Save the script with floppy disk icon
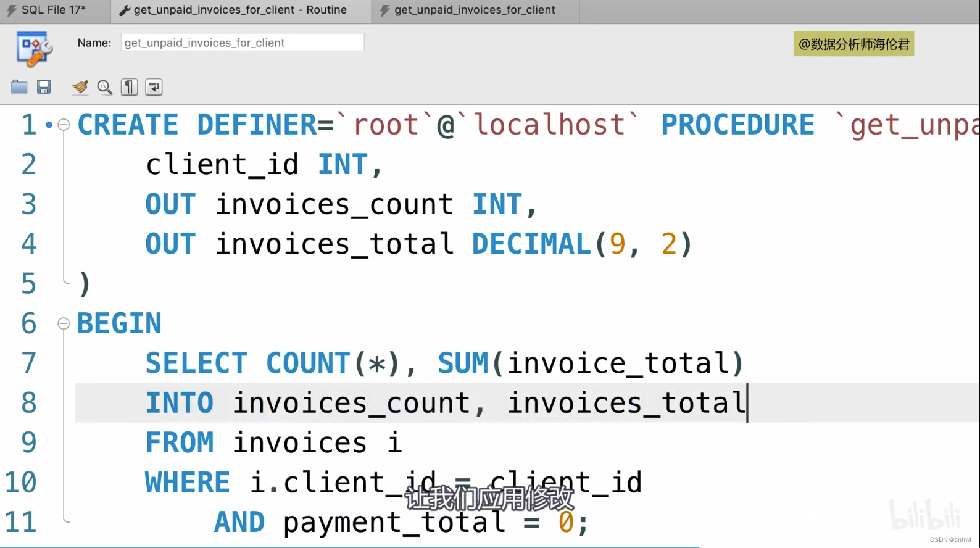Screen dimensions: 980x548 point(43,87)
